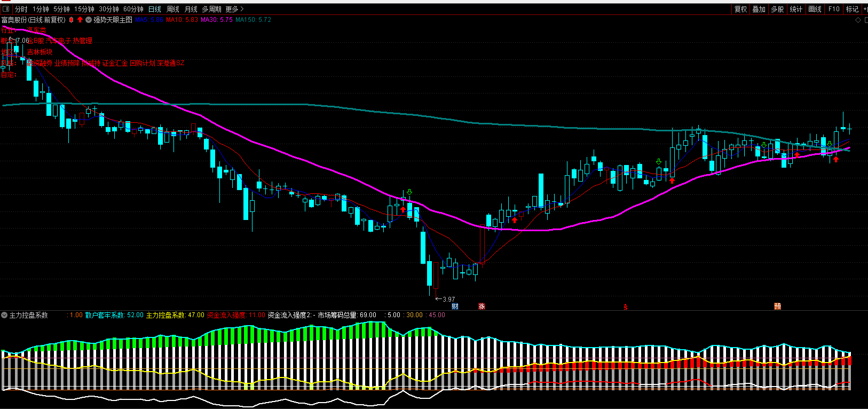Click 市场筹码总量: 69.00 value
The height and width of the screenshot is (409, 868).
[x=347, y=316]
